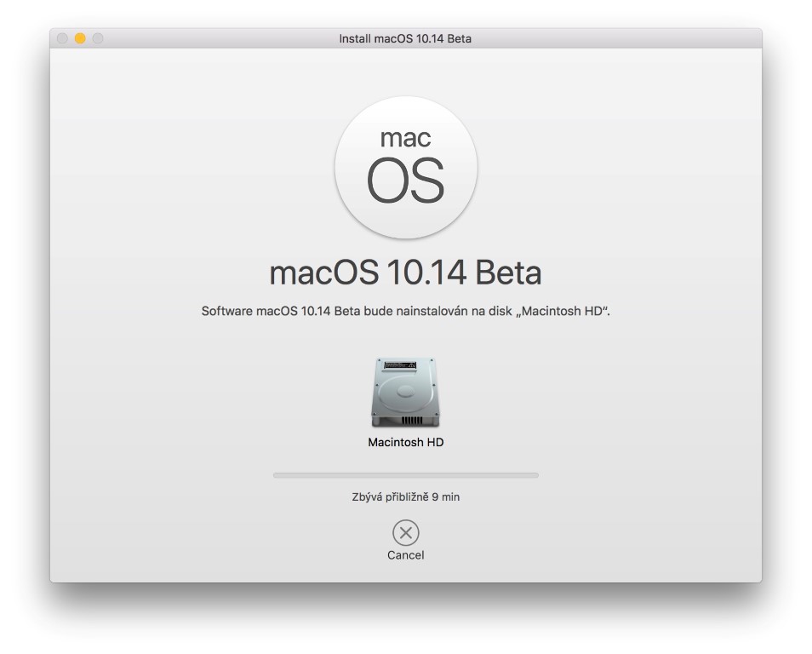This screenshot has width=812, height=654.
Task: Click the installation progress bar
Action: (x=405, y=475)
